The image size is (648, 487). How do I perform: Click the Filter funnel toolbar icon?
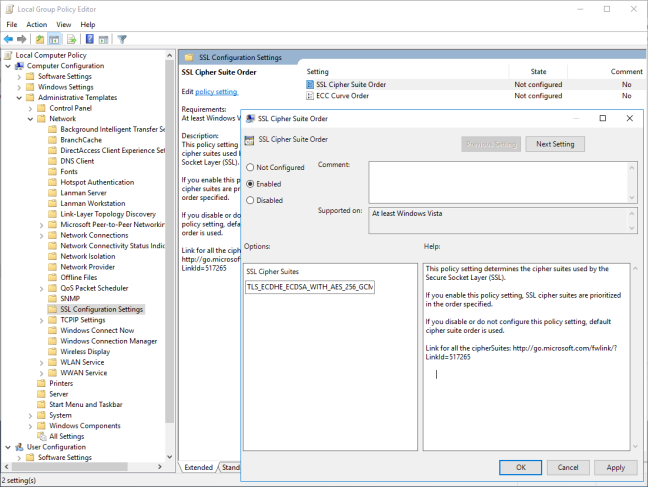click(122, 39)
